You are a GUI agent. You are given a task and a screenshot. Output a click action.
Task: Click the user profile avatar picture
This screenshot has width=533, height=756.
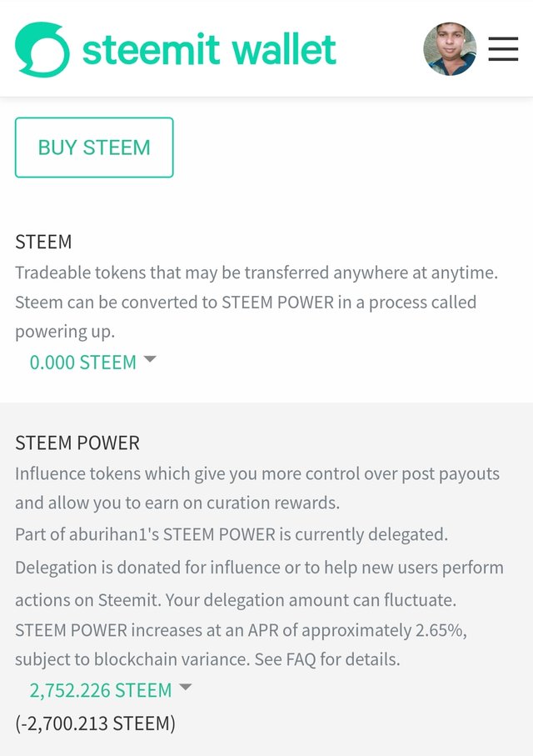450,49
